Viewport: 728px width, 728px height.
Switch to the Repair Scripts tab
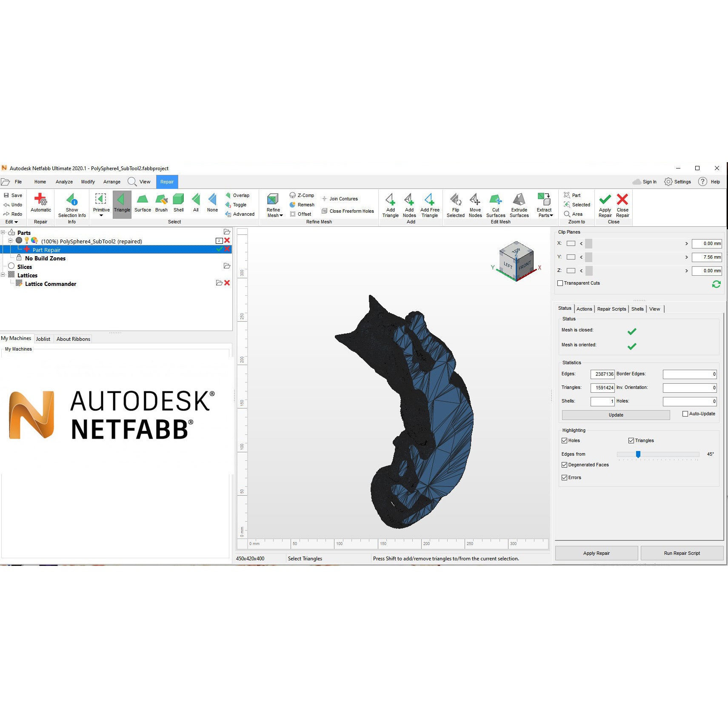click(x=611, y=309)
